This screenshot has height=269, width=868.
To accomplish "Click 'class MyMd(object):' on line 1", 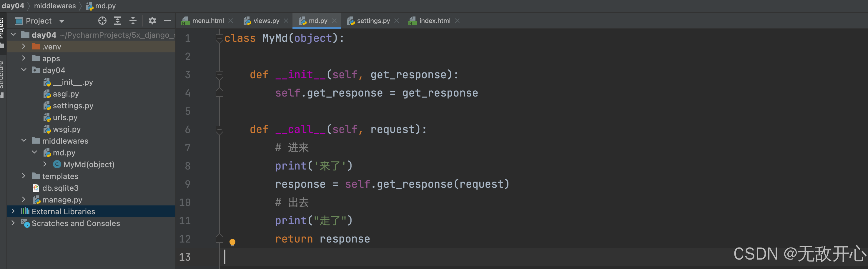I will 285,38.
